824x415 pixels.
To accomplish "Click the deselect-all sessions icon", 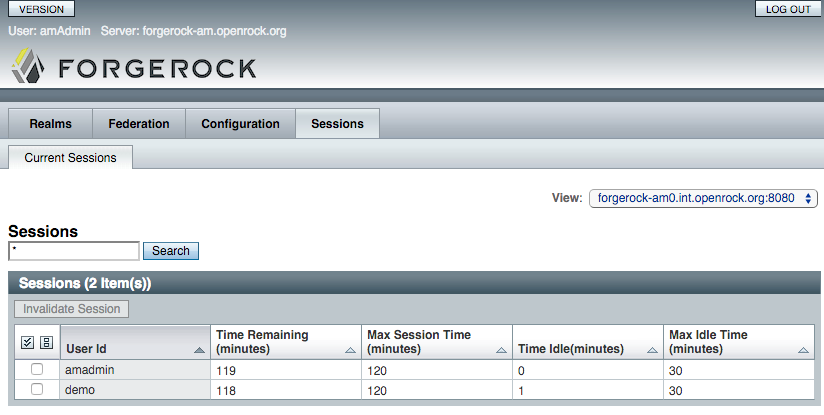I will click(46, 343).
